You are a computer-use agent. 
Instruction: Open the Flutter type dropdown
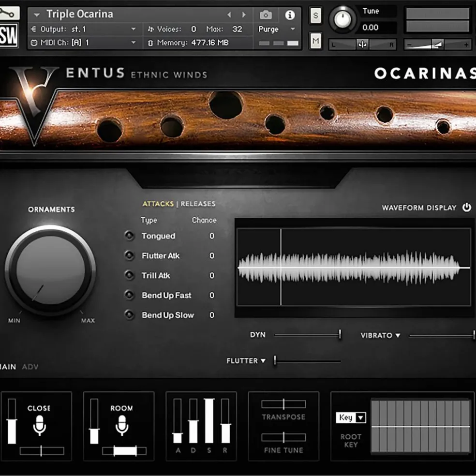(x=263, y=361)
